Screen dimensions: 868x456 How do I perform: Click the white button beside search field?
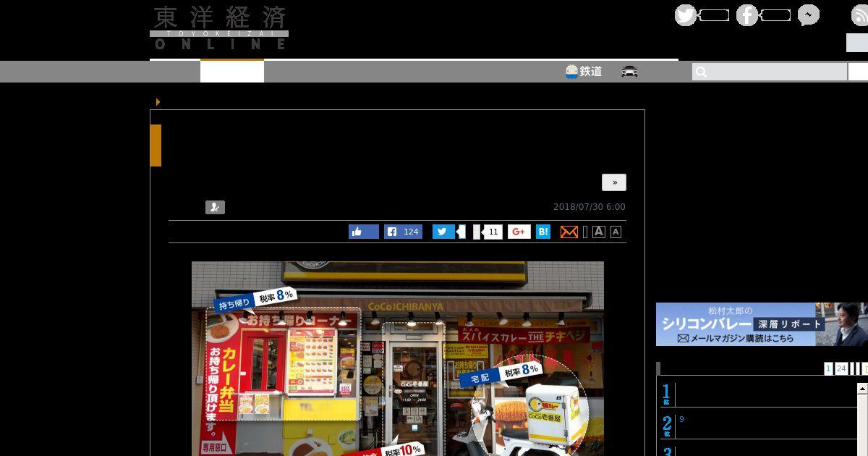click(x=858, y=72)
